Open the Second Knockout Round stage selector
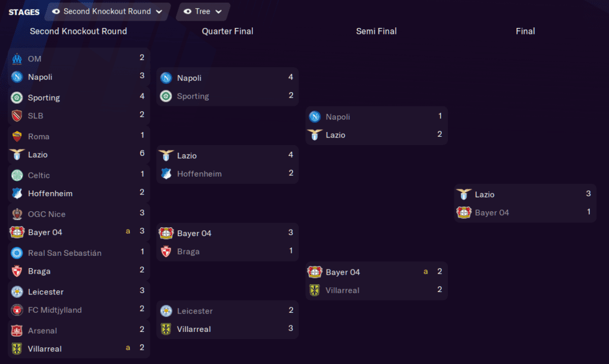 (107, 11)
